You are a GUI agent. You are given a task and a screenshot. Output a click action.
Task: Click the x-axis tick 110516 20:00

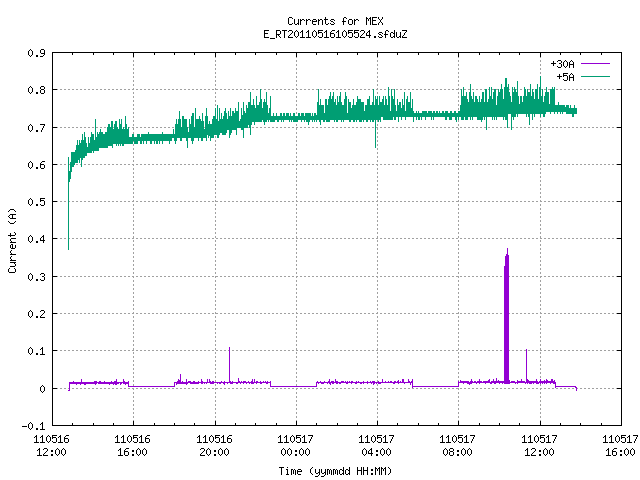click(214, 446)
